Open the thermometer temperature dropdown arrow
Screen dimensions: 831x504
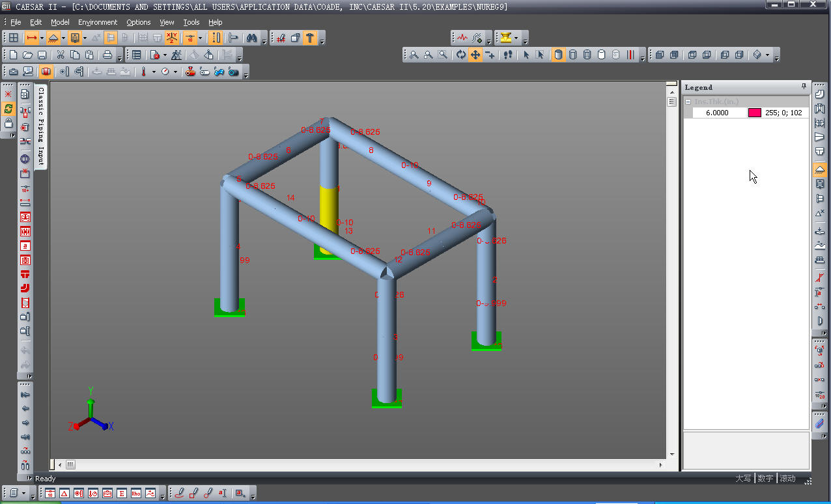tap(154, 72)
